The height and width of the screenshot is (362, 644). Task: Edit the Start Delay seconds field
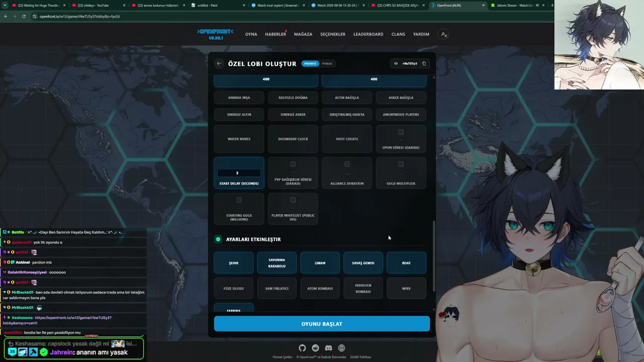239,173
